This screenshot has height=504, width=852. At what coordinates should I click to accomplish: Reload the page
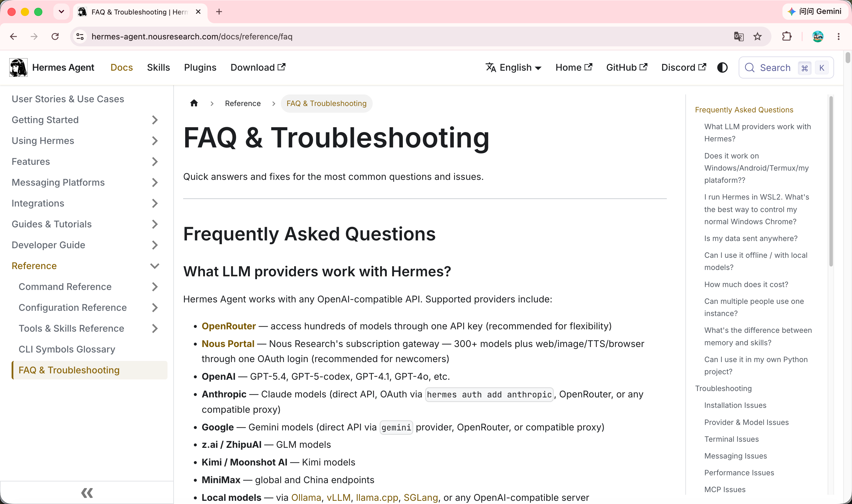click(55, 36)
